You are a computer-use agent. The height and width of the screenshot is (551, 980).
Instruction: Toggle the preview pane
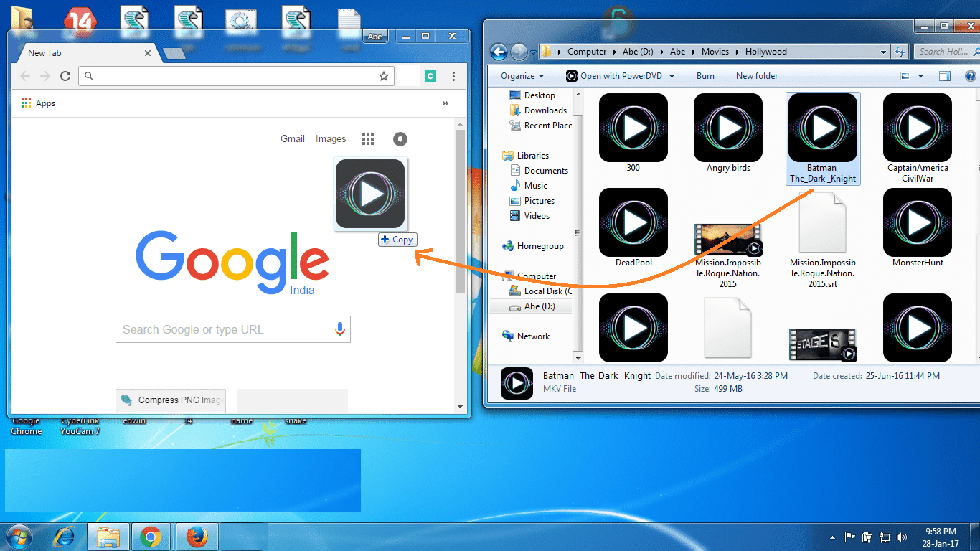click(x=945, y=76)
